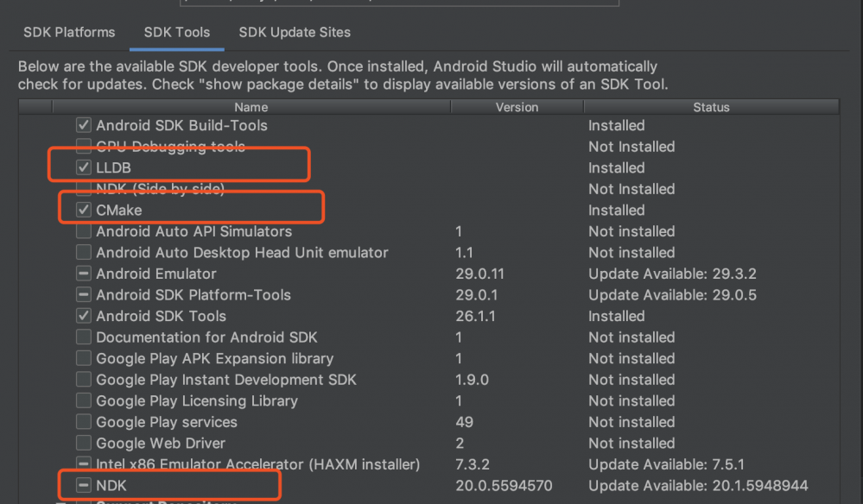Click the Status column header

point(711,108)
